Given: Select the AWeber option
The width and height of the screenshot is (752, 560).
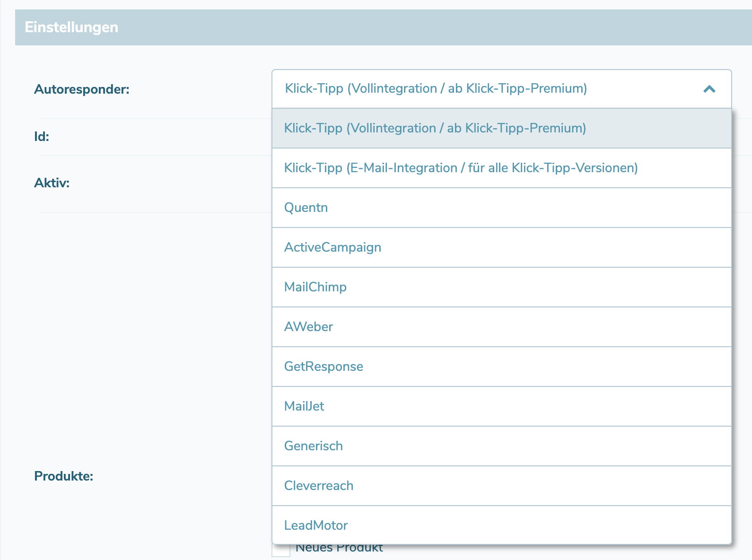Looking at the screenshot, I should [x=308, y=327].
